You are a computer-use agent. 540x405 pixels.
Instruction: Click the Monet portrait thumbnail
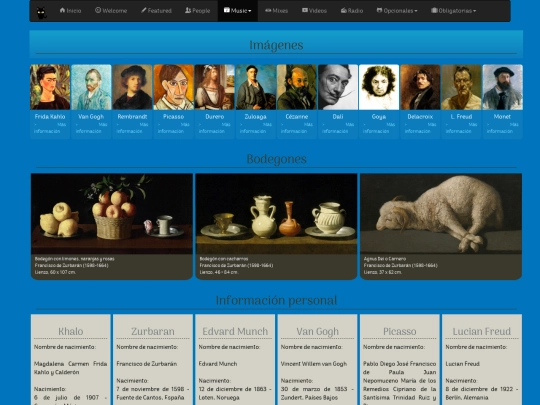(x=502, y=87)
